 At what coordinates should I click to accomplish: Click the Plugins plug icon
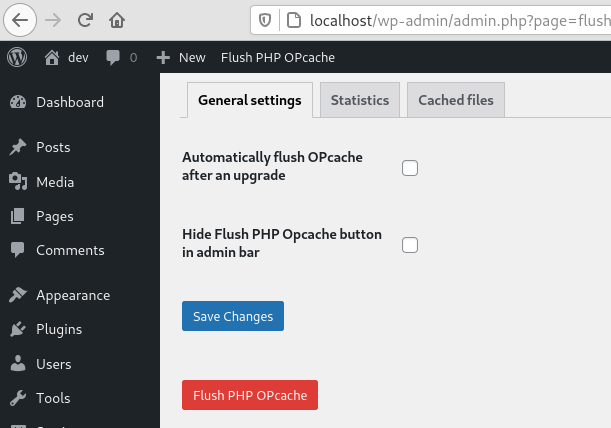tap(18, 329)
